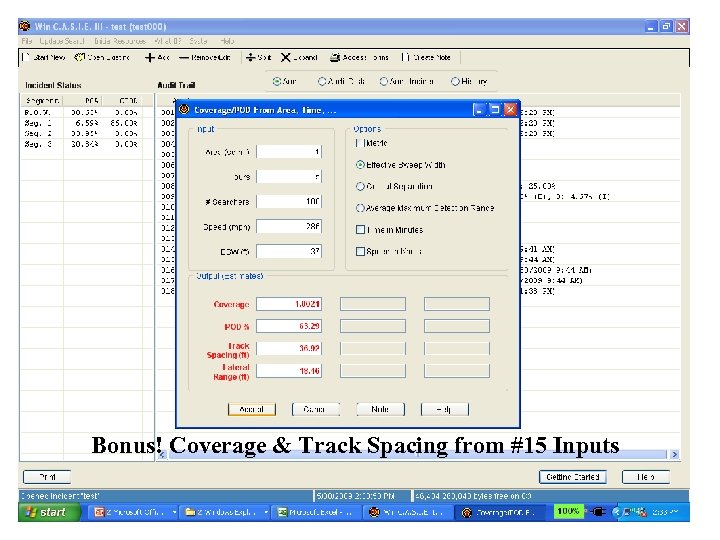This screenshot has height=540, width=720.
Task: Click the Cancel button in dialog
Action: click(x=316, y=409)
